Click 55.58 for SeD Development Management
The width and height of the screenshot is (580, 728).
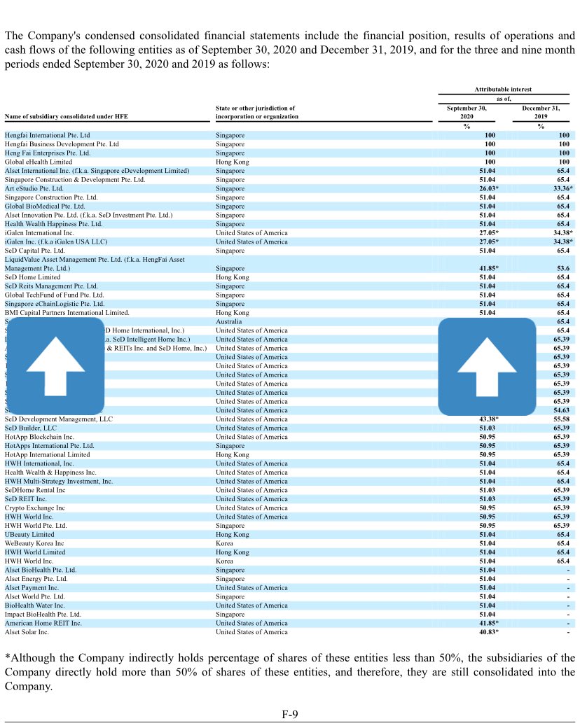(x=561, y=419)
